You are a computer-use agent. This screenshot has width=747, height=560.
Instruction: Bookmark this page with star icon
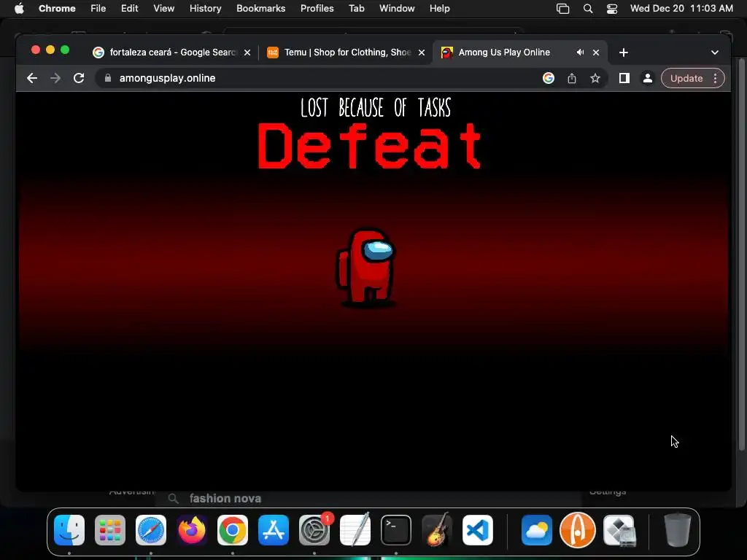(x=595, y=78)
